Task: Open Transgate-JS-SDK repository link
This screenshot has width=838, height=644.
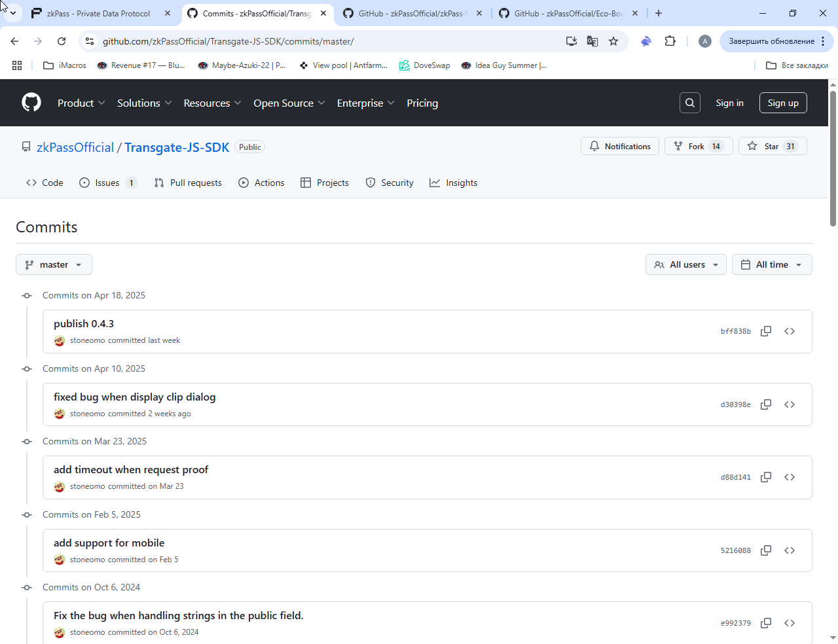Action: pos(177,147)
